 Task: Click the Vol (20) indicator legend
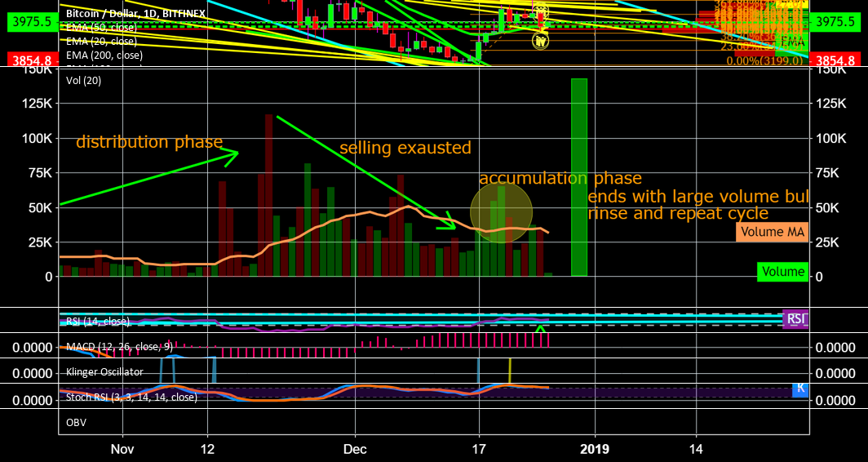(x=83, y=80)
